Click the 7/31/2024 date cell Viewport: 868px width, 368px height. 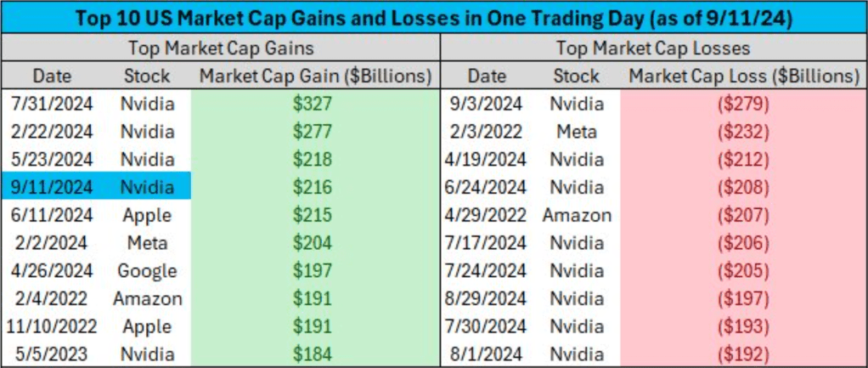click(x=54, y=105)
